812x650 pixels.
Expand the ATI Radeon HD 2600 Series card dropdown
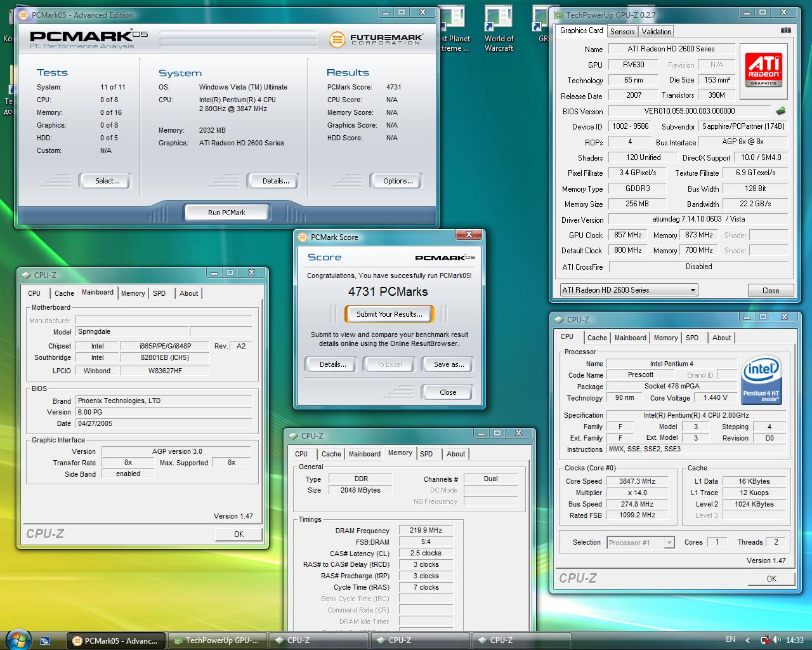629,290
